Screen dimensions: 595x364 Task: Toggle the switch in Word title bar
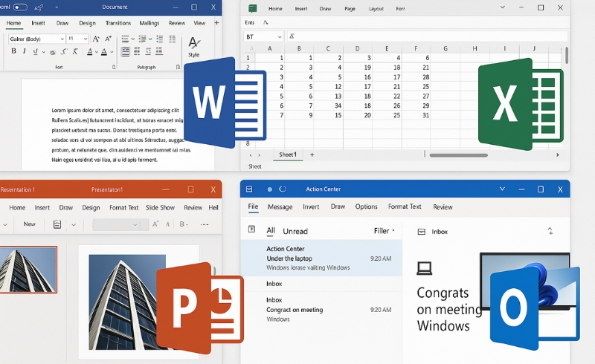pyautogui.click(x=21, y=7)
